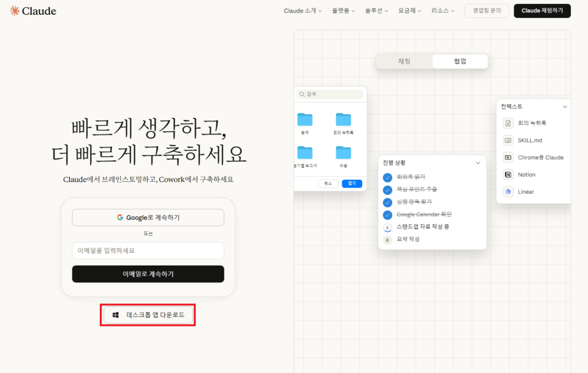Select the 비용 folder icon
This screenshot has width=588, height=373.
343,152
